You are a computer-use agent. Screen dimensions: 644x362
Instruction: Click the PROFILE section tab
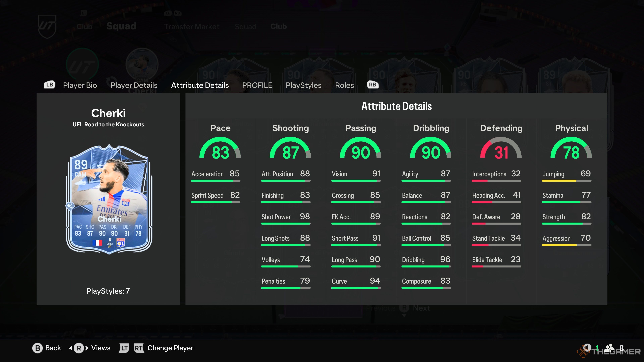point(257,85)
